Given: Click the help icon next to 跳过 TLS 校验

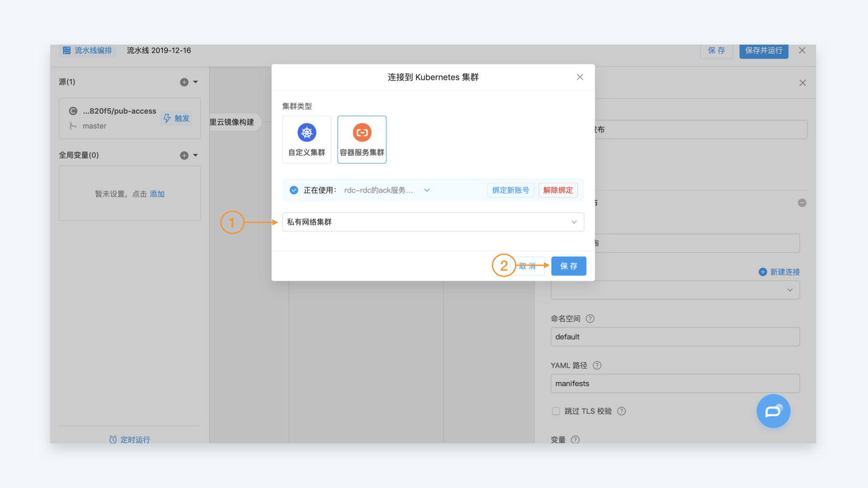Looking at the screenshot, I should point(622,411).
